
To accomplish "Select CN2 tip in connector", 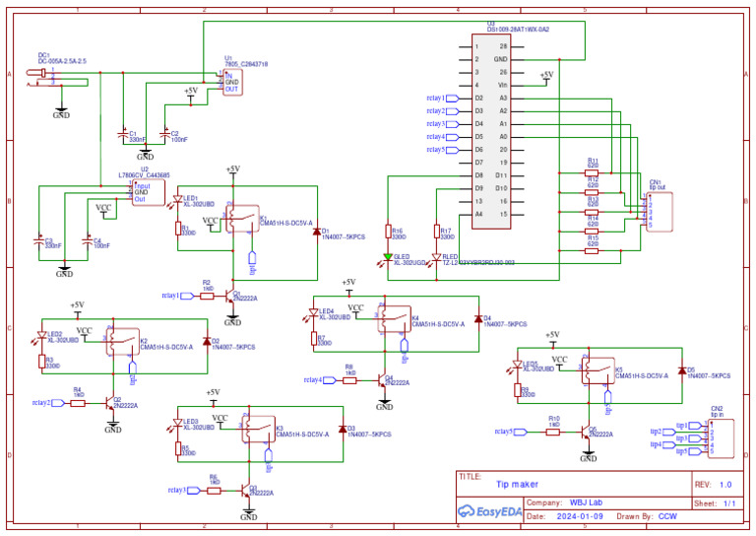I will [x=721, y=438].
